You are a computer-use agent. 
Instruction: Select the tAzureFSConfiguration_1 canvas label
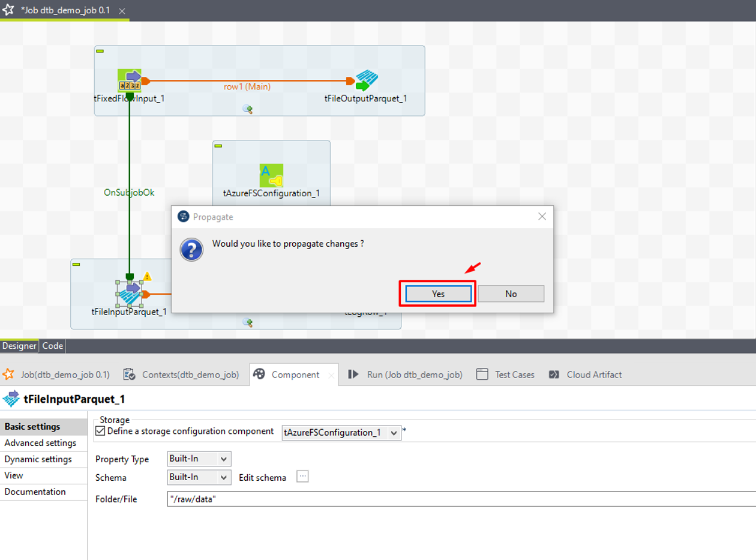271,193
